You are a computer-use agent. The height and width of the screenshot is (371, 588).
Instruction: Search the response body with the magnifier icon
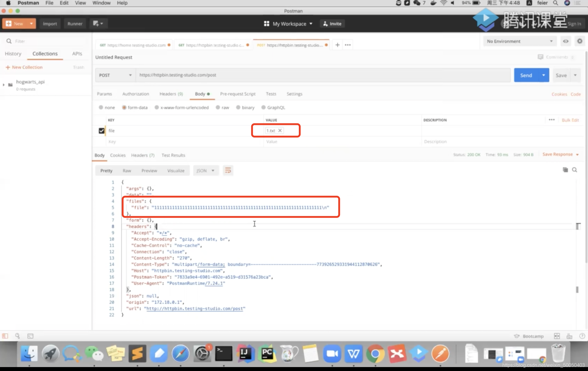tap(575, 170)
